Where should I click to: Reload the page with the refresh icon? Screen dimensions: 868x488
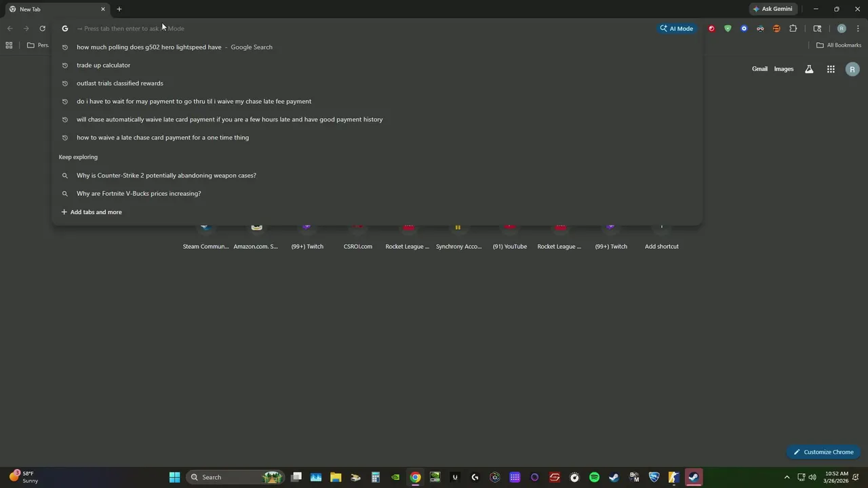coord(42,28)
